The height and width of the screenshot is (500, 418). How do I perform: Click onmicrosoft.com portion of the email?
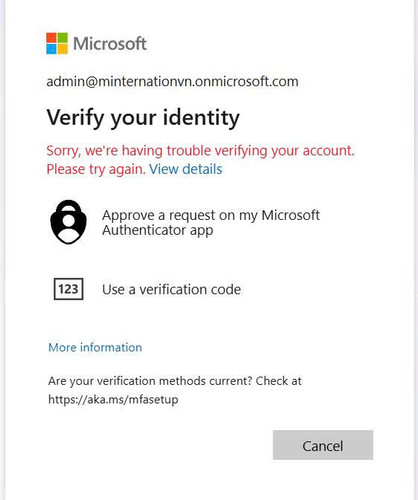[x=247, y=82]
